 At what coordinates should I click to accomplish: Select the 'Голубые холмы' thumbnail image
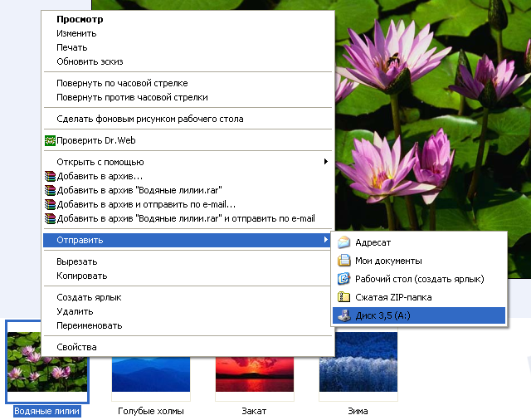coord(151,374)
